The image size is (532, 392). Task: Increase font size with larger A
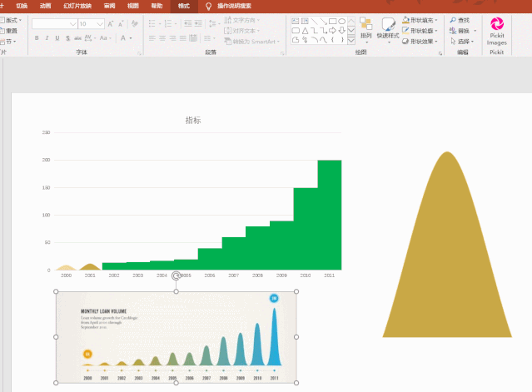[110, 24]
